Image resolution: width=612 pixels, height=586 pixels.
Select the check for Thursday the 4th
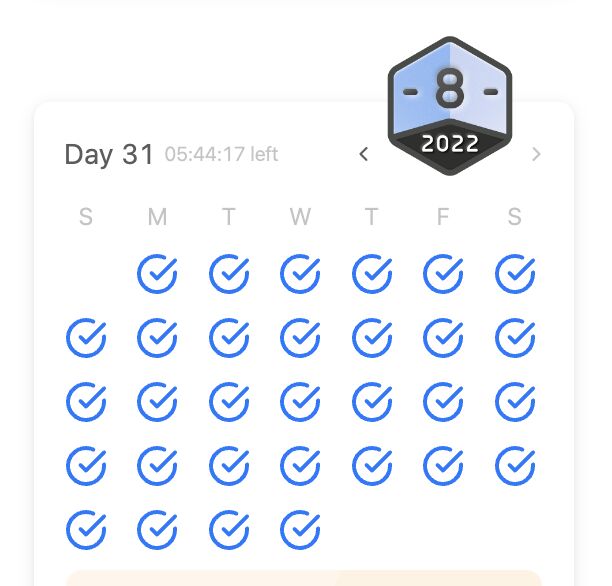pyautogui.click(x=372, y=274)
